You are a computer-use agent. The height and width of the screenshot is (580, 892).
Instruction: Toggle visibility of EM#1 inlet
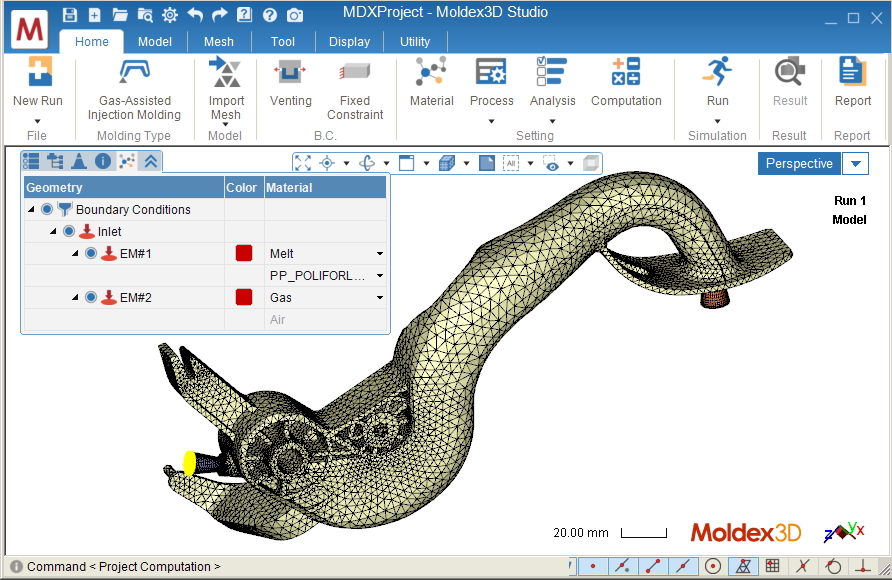pos(91,253)
